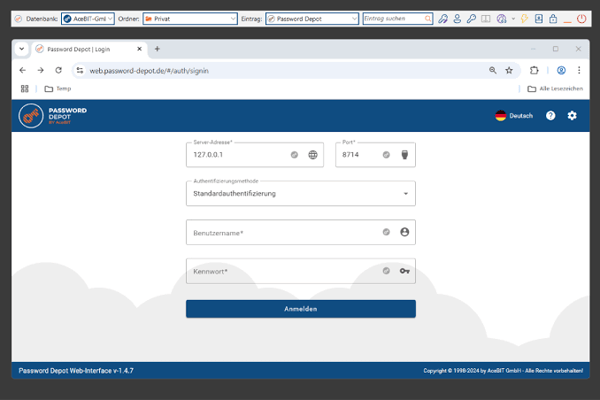
Task: Click the user icon in top bar
Action: 457,19
